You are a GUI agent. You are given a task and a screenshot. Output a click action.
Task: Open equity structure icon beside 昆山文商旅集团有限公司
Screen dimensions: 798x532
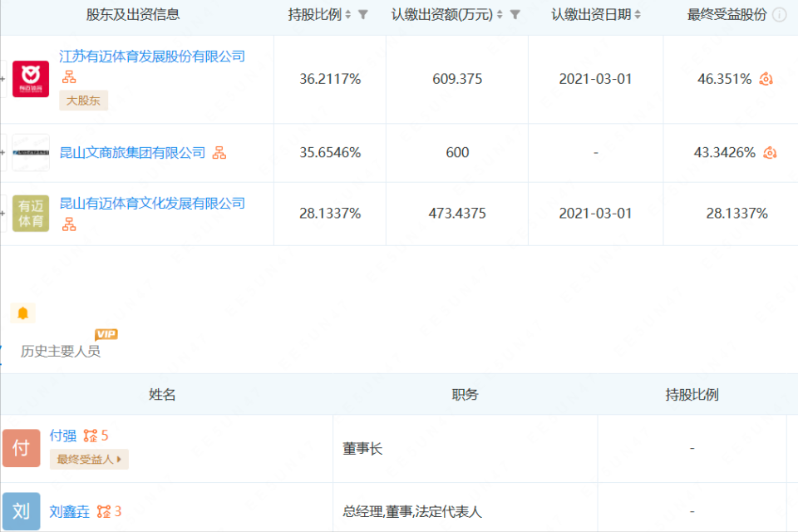[219, 152]
